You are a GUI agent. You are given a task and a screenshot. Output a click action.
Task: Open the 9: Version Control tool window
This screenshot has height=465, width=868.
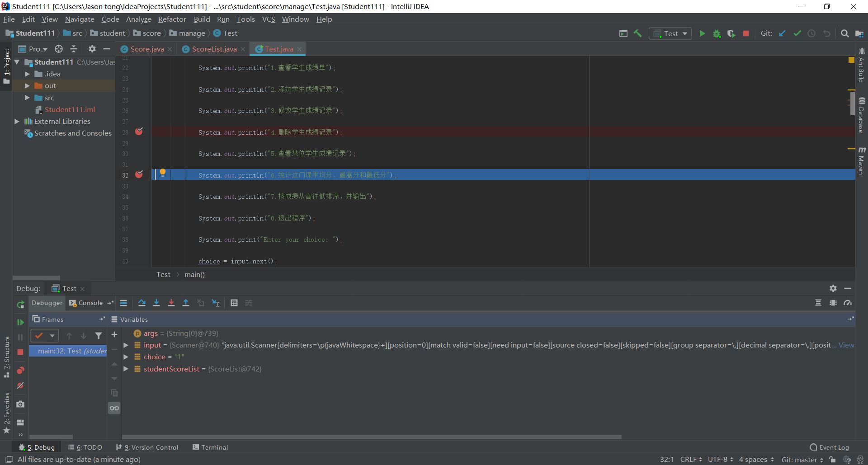(147, 447)
